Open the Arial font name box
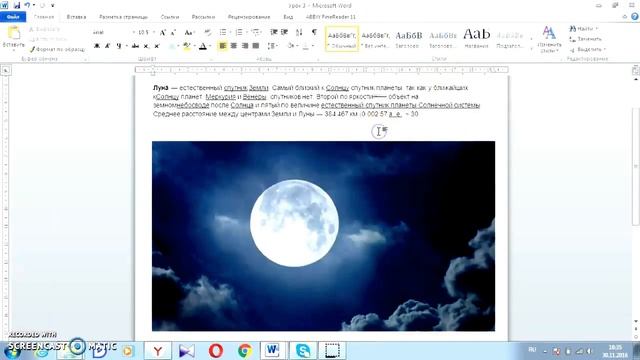 click(114, 32)
